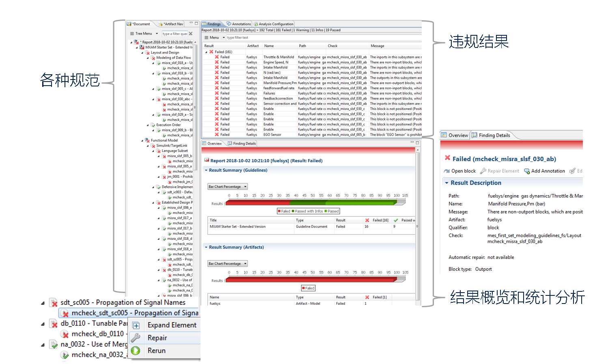Screen dimensions: 593x364
Task: Select Overview tab in enlarged right panel
Action: [x=455, y=136]
